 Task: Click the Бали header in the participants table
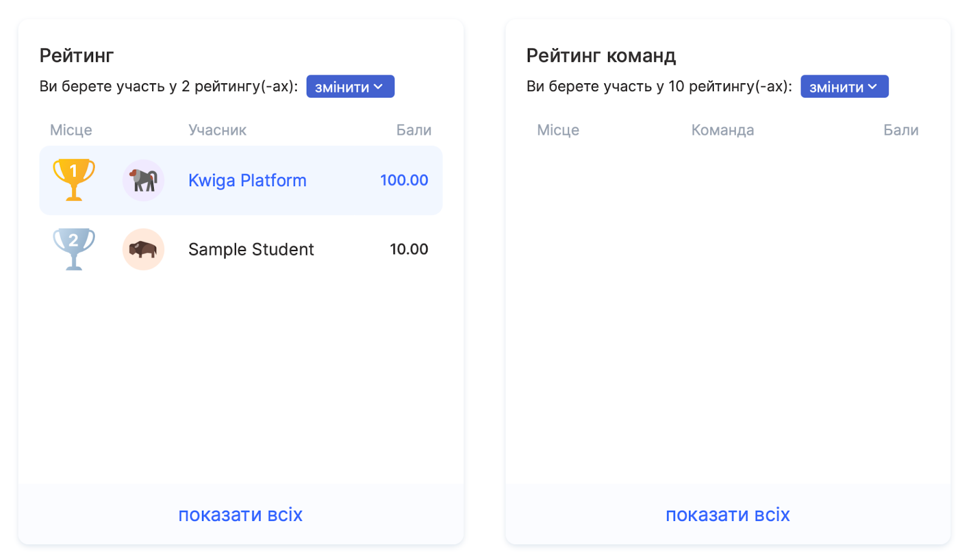tap(414, 130)
